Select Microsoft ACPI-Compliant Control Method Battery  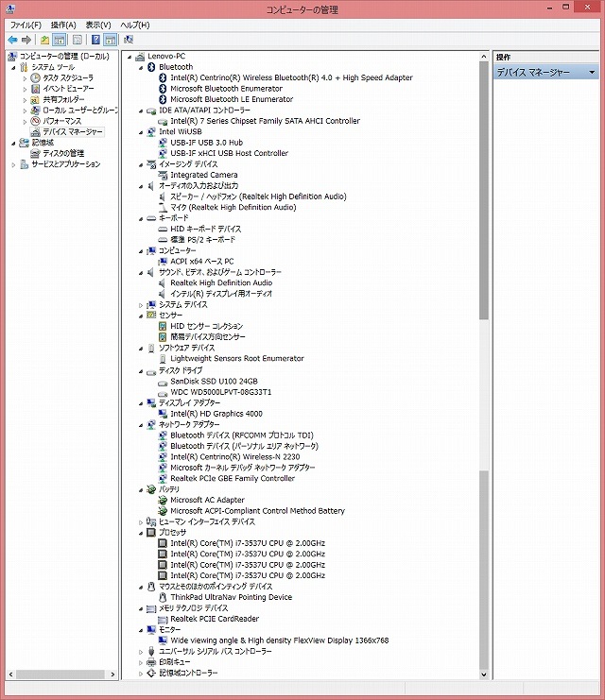click(257, 511)
